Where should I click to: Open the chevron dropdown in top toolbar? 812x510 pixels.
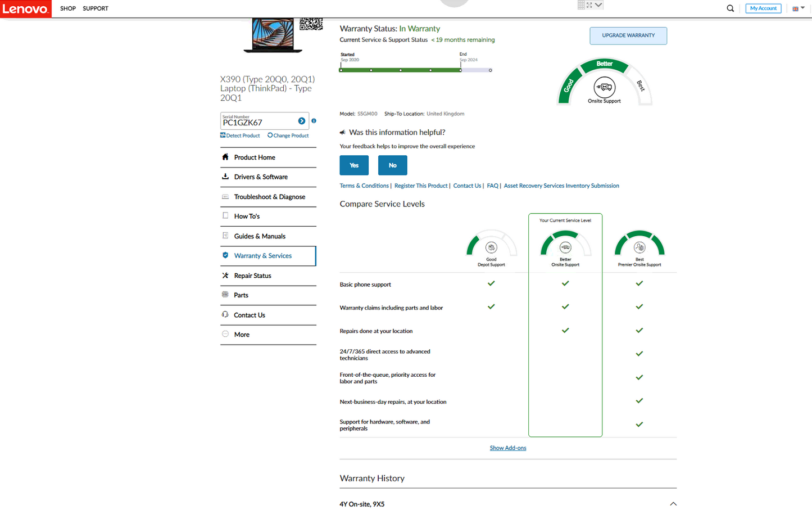pyautogui.click(x=599, y=4)
